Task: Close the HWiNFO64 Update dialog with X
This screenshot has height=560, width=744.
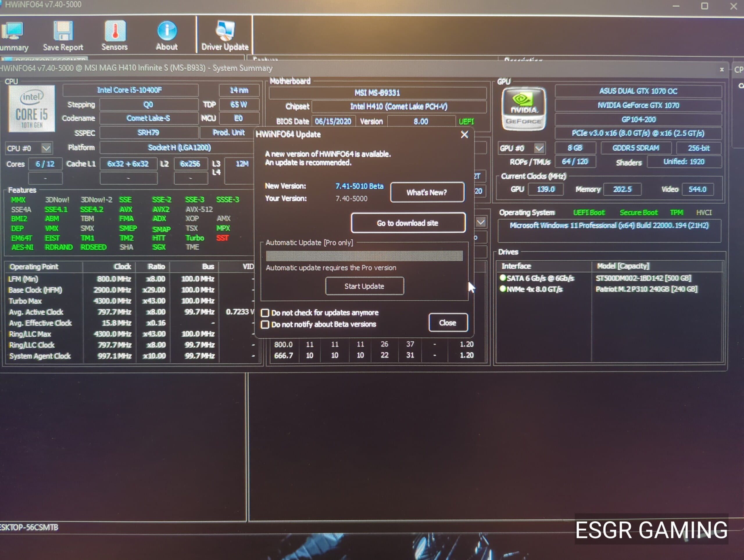Action: click(464, 134)
